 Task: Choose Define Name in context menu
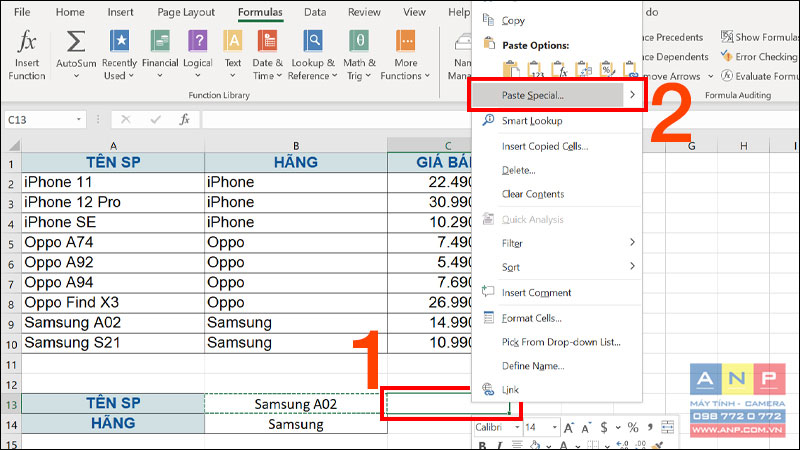click(556, 366)
